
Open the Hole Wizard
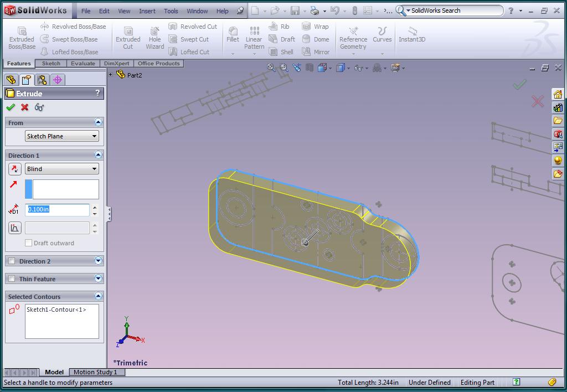point(155,38)
